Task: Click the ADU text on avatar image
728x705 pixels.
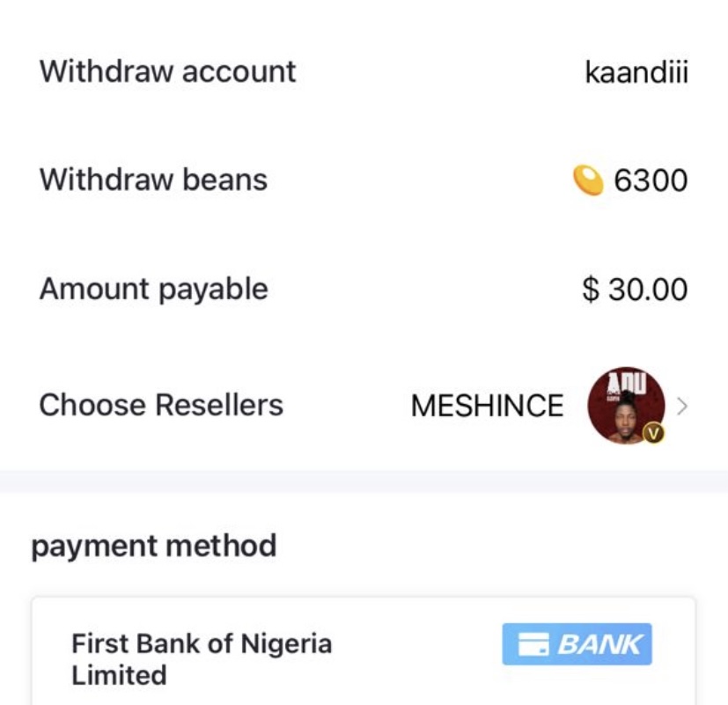Action: point(627,383)
